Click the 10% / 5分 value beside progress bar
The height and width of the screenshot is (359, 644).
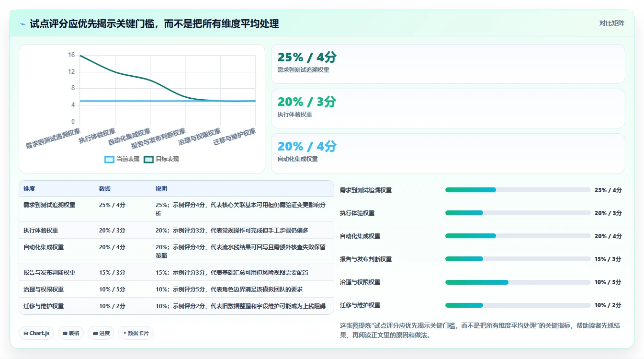click(608, 282)
